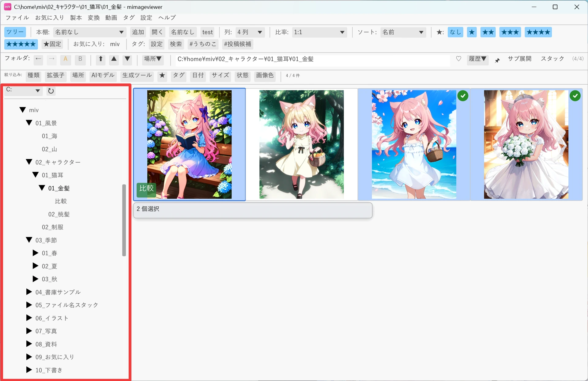Toggle the ツリー panel button
The width and height of the screenshot is (588, 381).
15,32
